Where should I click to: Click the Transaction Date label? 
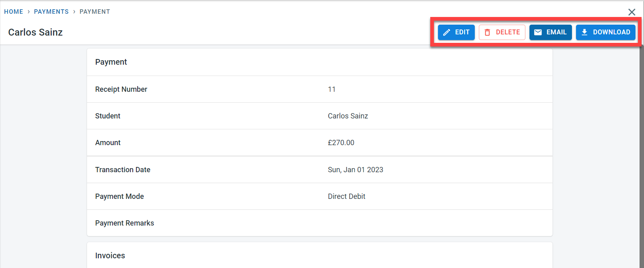(123, 170)
